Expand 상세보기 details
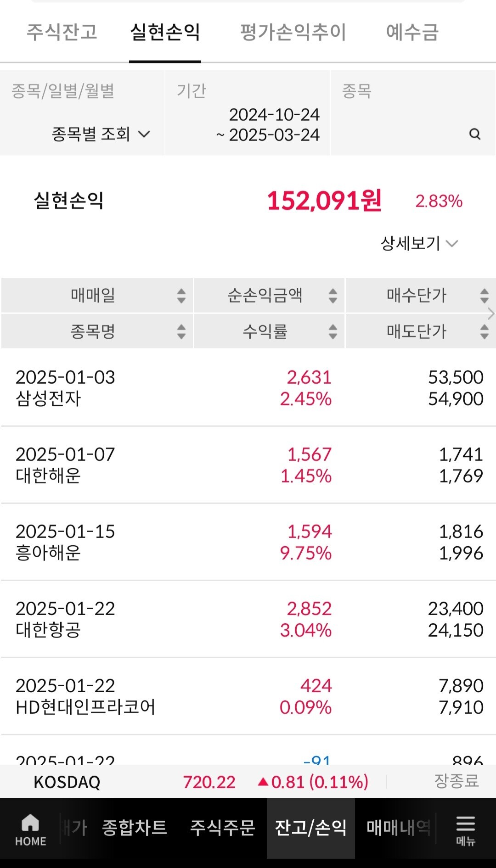The width and height of the screenshot is (496, 868). pos(419,243)
